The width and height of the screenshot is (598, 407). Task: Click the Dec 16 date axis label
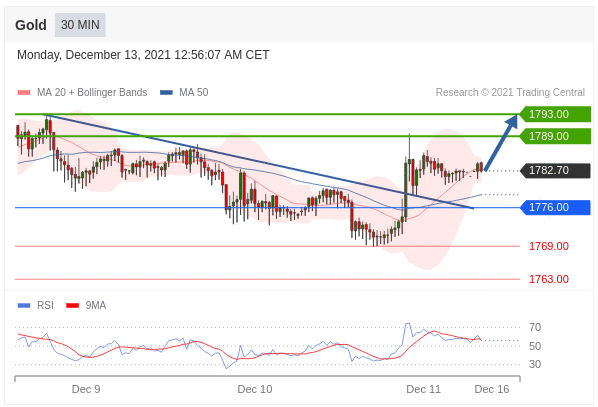pos(492,389)
